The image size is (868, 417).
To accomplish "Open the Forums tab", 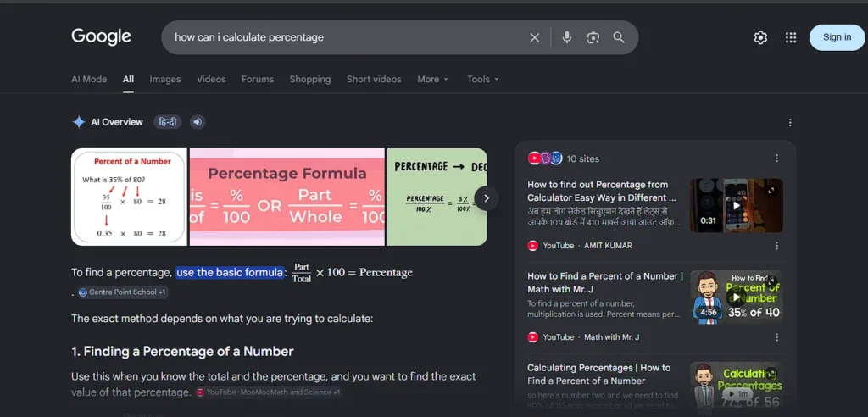I will [x=258, y=79].
